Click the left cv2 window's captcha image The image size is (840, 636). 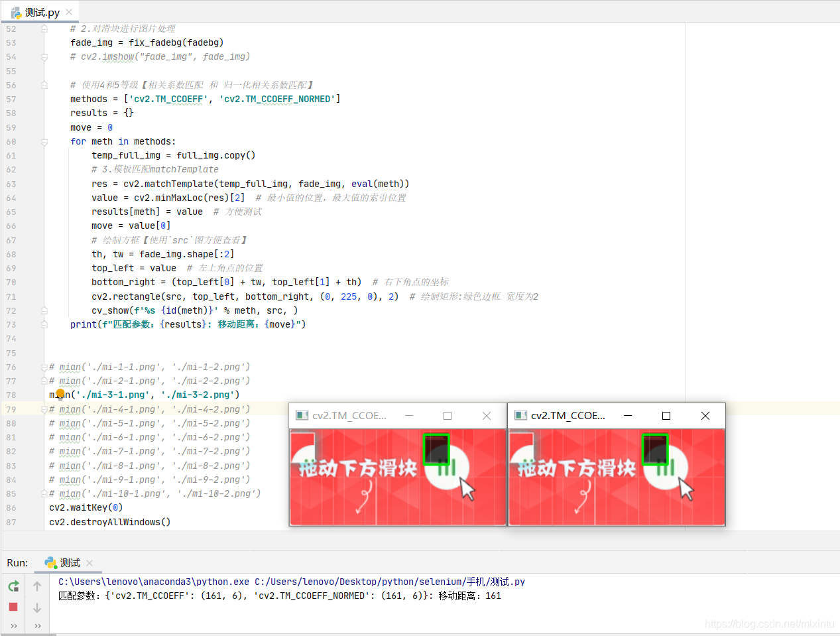pyautogui.click(x=398, y=477)
